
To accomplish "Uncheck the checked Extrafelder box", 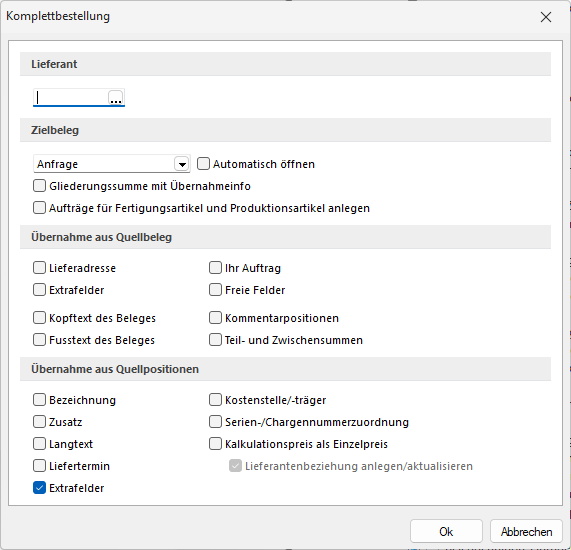I will pyautogui.click(x=39, y=488).
